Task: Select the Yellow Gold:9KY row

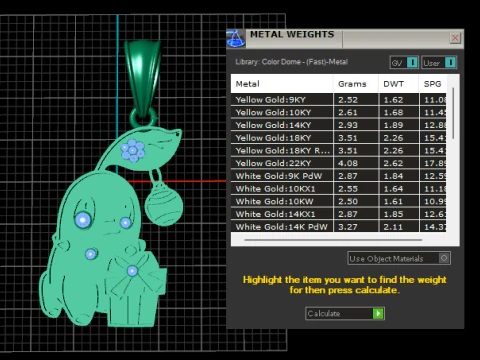Action: click(339, 100)
